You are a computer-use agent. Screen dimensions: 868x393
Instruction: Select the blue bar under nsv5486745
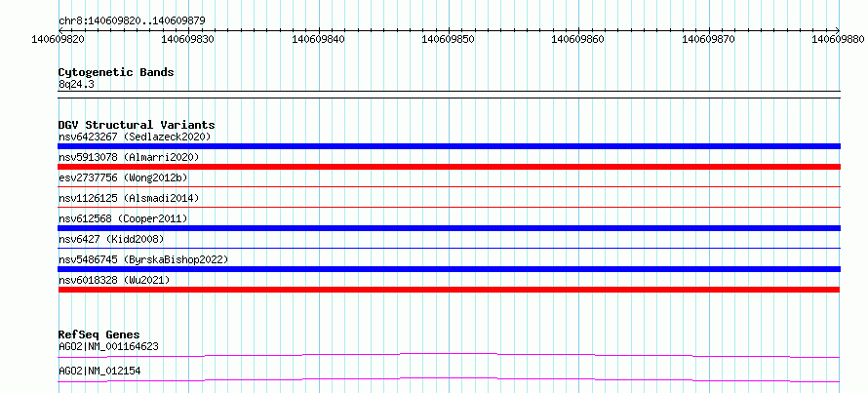click(x=449, y=269)
